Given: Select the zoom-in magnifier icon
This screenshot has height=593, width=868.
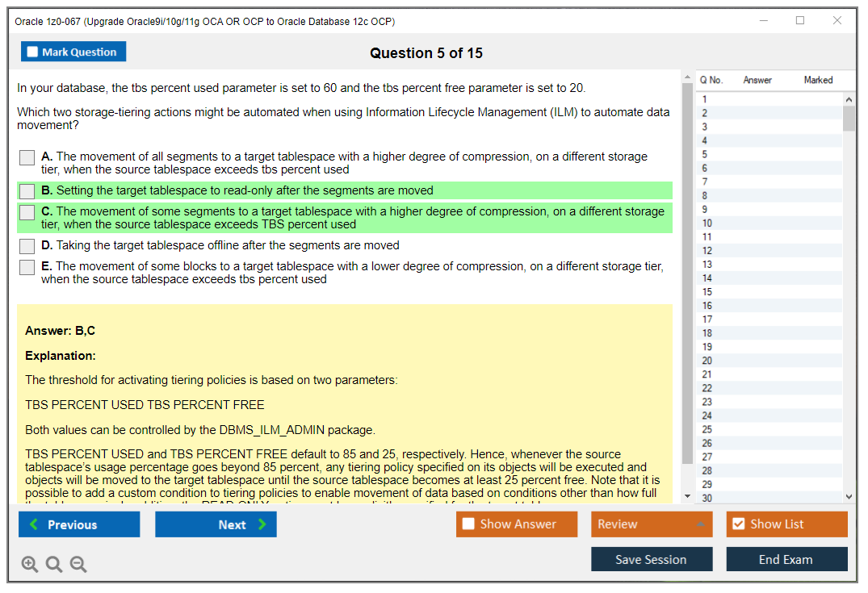Looking at the screenshot, I should [29, 564].
